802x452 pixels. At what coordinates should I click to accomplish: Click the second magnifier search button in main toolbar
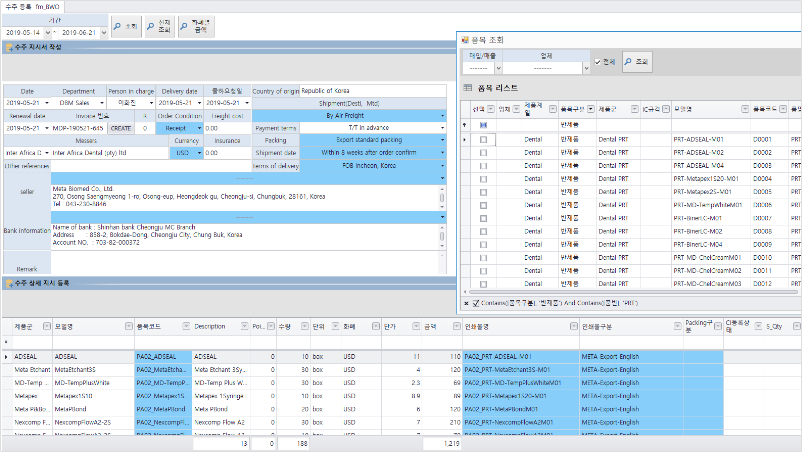click(159, 26)
